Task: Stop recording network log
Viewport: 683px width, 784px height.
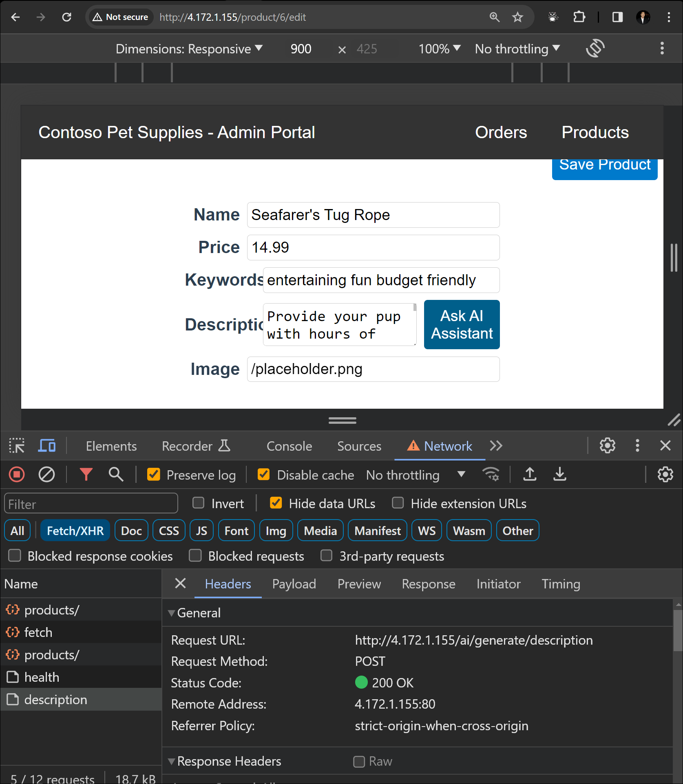Action: 17,475
